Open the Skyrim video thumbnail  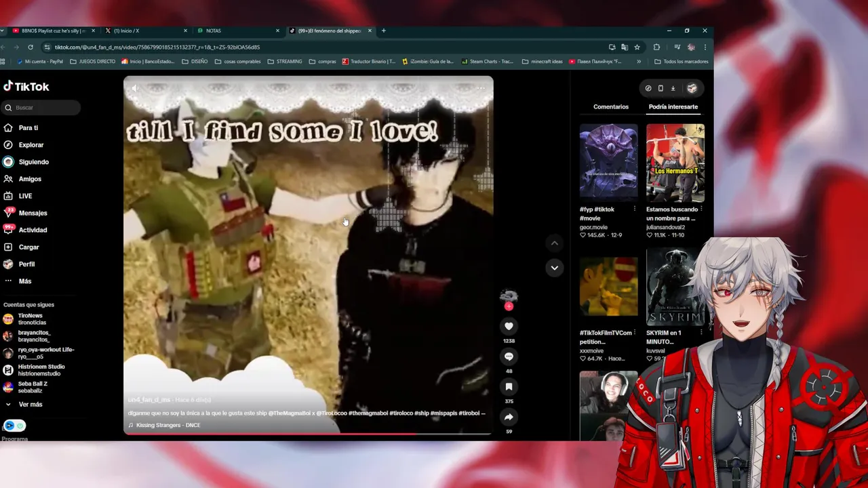pos(673,287)
